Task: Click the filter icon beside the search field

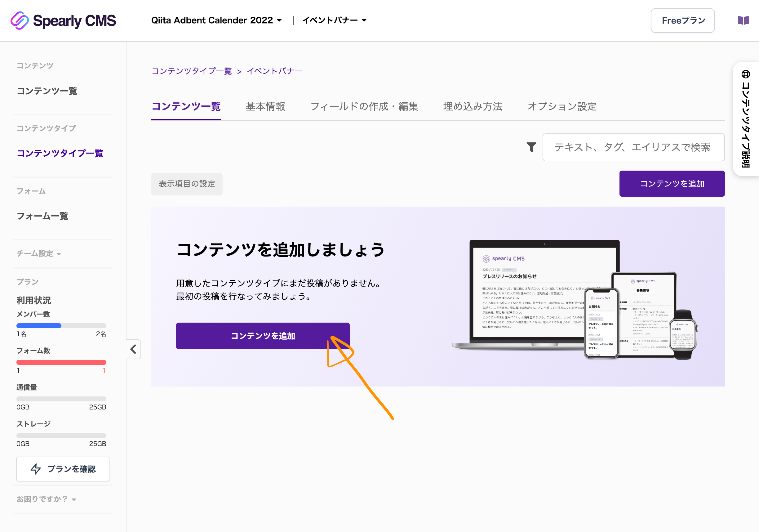Action: (x=531, y=147)
